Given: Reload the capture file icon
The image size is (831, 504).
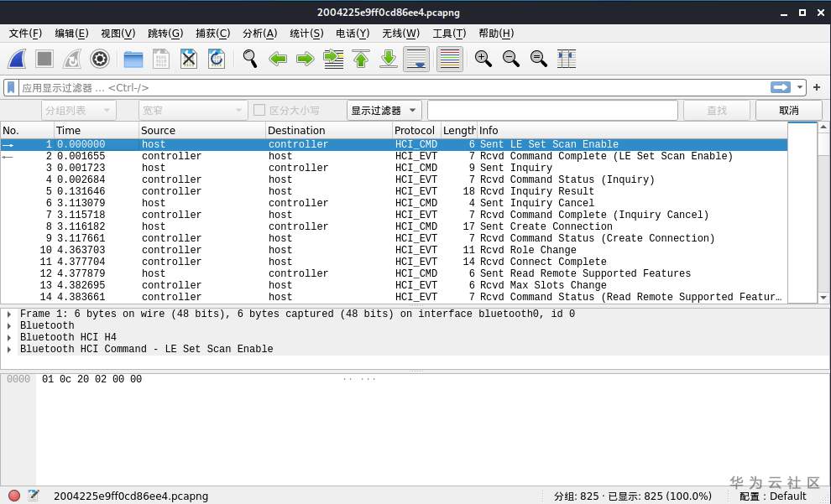Looking at the screenshot, I should [x=217, y=59].
